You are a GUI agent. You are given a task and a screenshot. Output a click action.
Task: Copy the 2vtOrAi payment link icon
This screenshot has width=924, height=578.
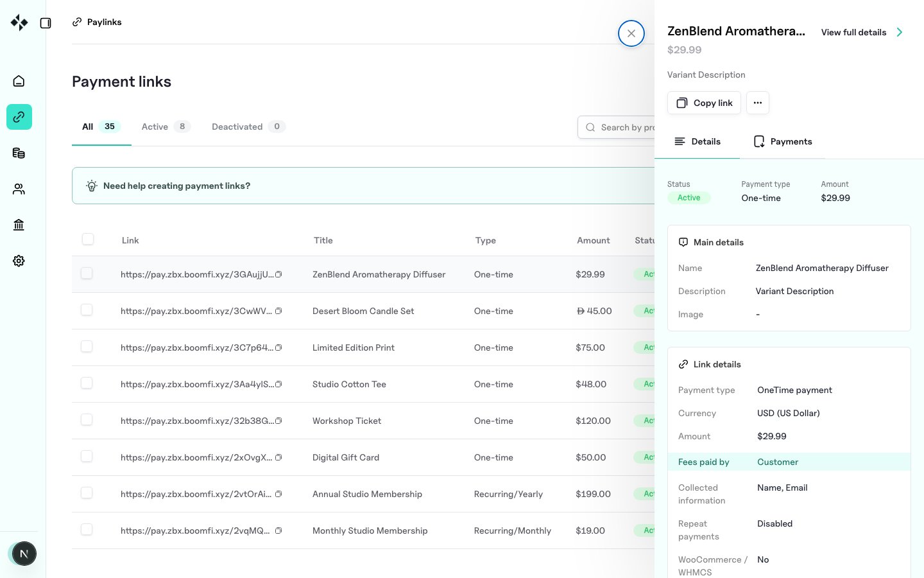pyautogui.click(x=278, y=494)
